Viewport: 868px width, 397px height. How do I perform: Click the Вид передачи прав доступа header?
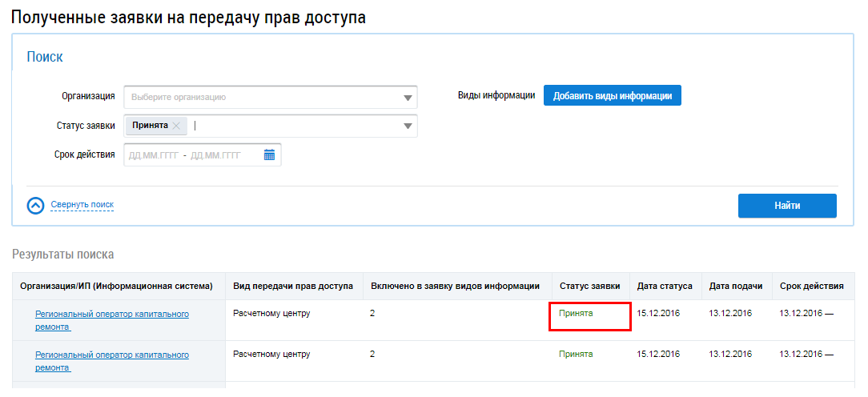[x=292, y=286]
